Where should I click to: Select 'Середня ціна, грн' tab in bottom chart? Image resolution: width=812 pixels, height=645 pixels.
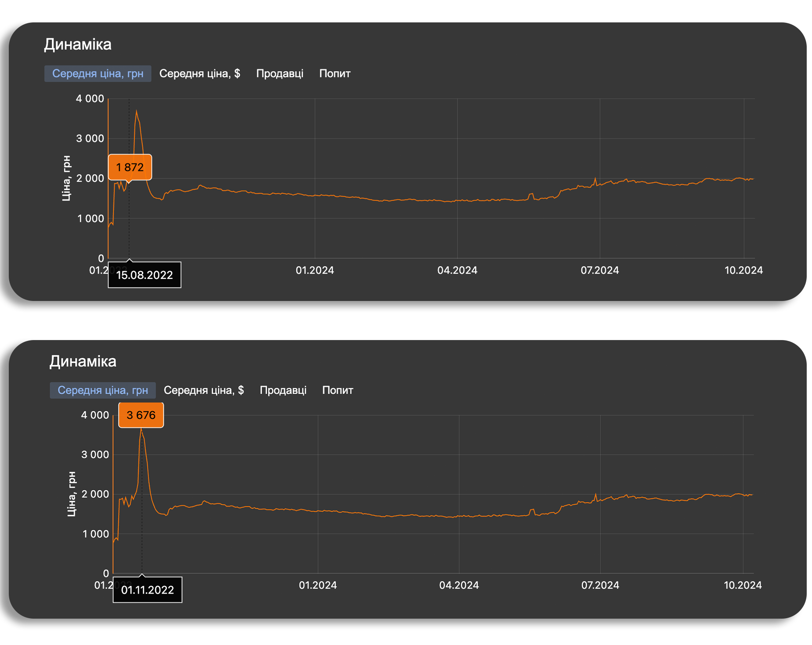pyautogui.click(x=102, y=390)
